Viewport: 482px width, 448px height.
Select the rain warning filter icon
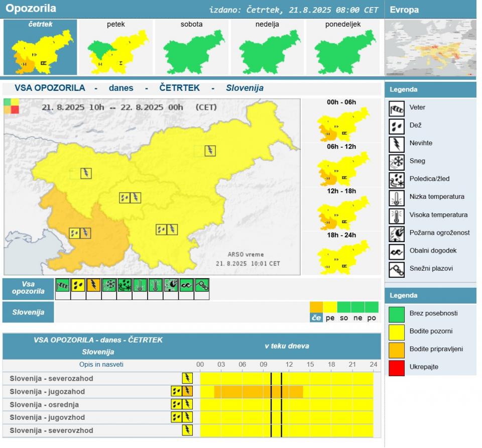click(78, 285)
